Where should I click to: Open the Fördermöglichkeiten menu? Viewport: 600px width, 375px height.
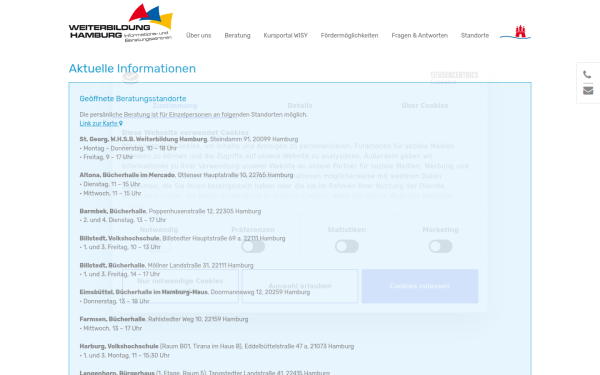click(349, 35)
